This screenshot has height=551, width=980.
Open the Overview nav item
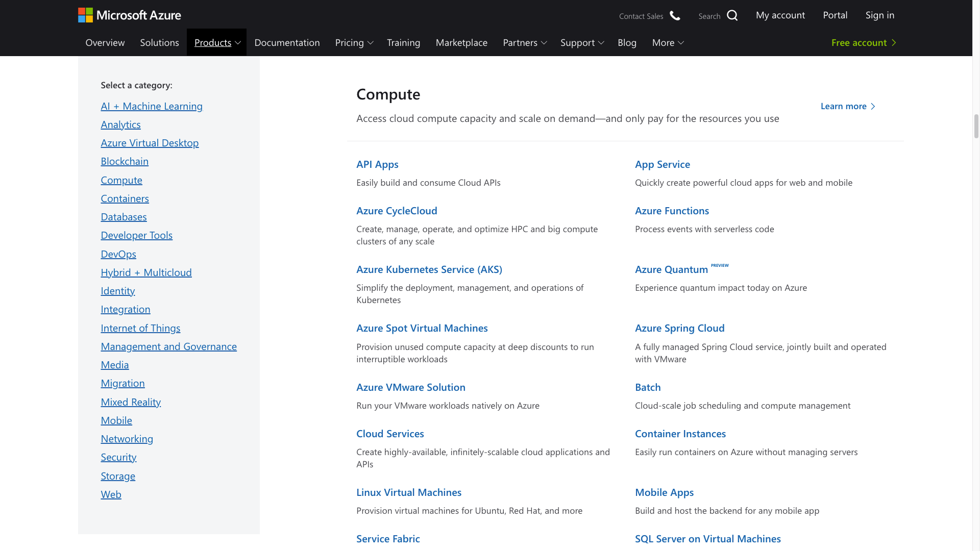click(105, 42)
